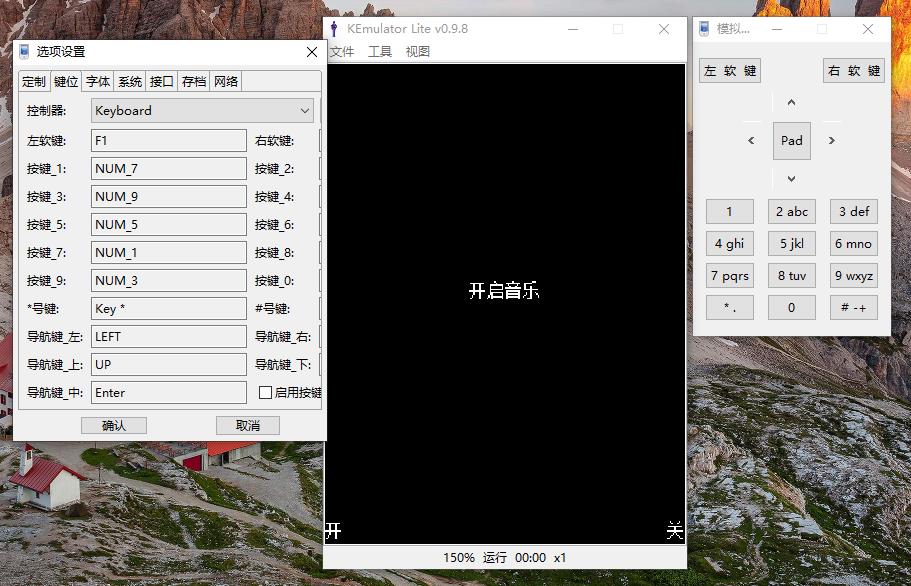This screenshot has height=586, width=911.
Task: Click keypad button 8 tuv
Action: [792, 275]
